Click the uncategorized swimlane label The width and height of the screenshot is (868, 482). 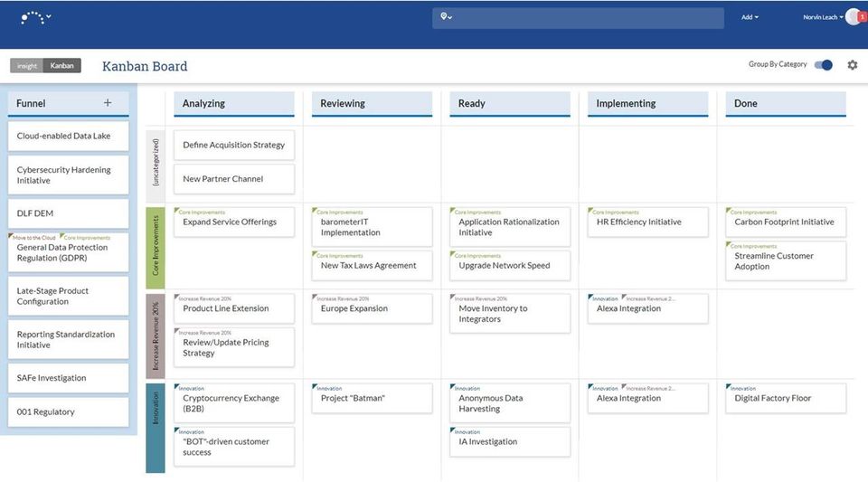tap(156, 165)
